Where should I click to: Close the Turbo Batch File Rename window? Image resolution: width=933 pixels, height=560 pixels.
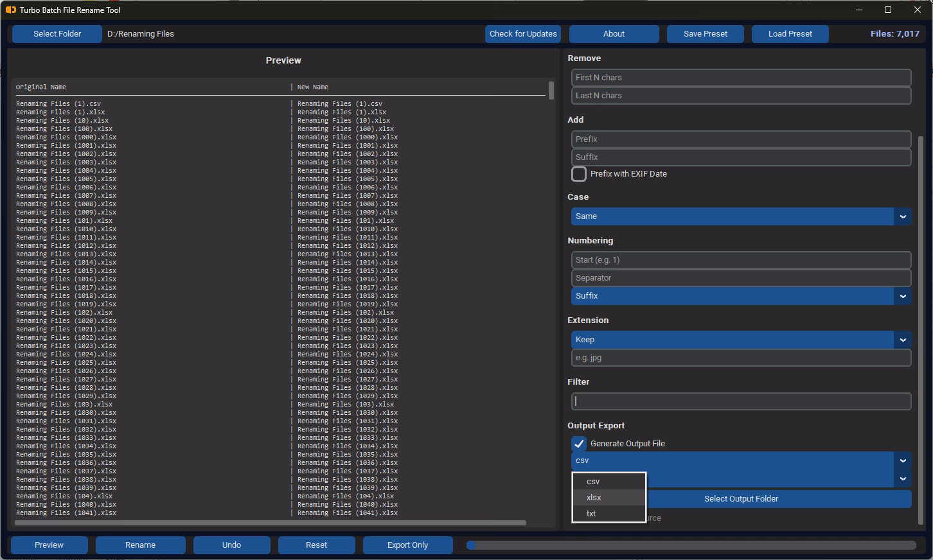[x=918, y=10]
